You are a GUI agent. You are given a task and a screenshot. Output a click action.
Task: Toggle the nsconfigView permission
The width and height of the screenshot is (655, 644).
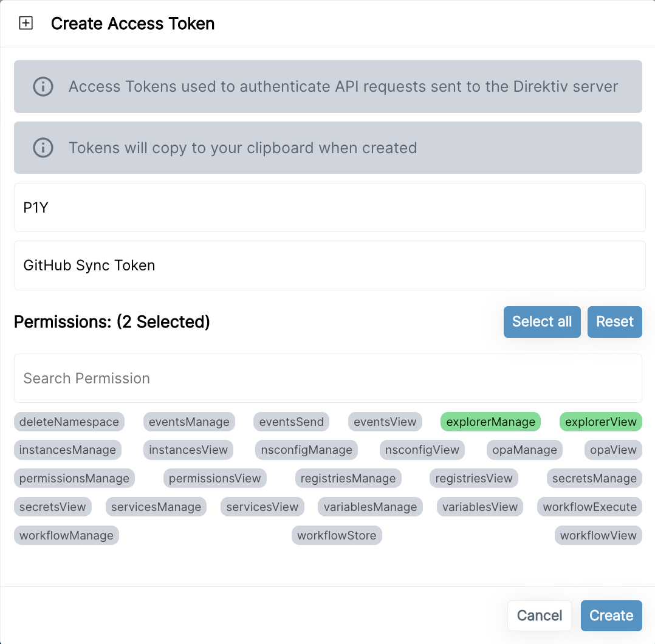[422, 450]
